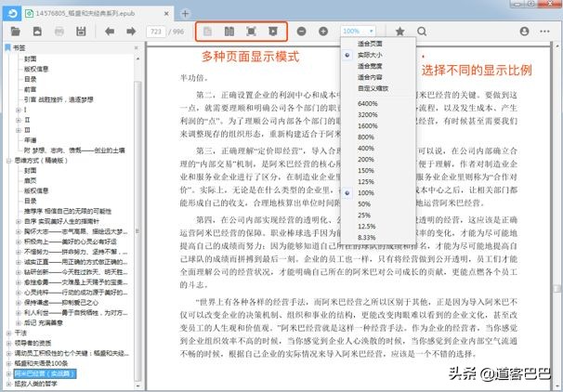Open the 扉页 bookmark
Viewport: 563px width, 392px height.
coord(30,180)
